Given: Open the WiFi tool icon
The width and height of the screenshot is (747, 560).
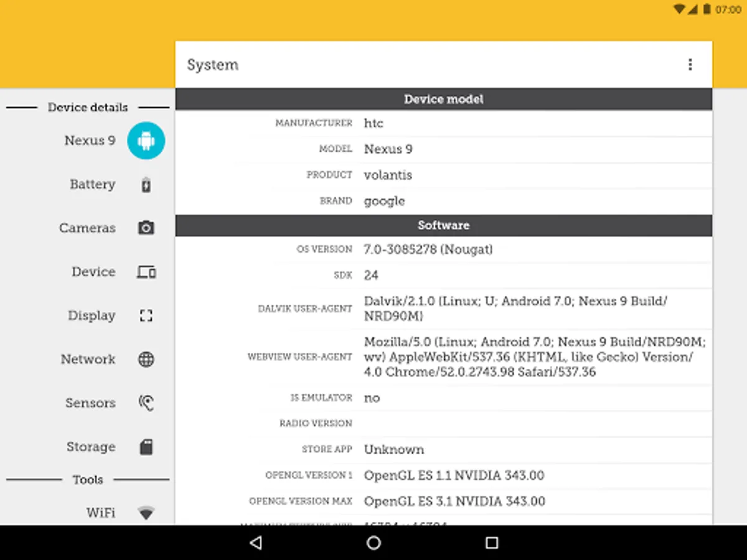Looking at the screenshot, I should pyautogui.click(x=146, y=513).
